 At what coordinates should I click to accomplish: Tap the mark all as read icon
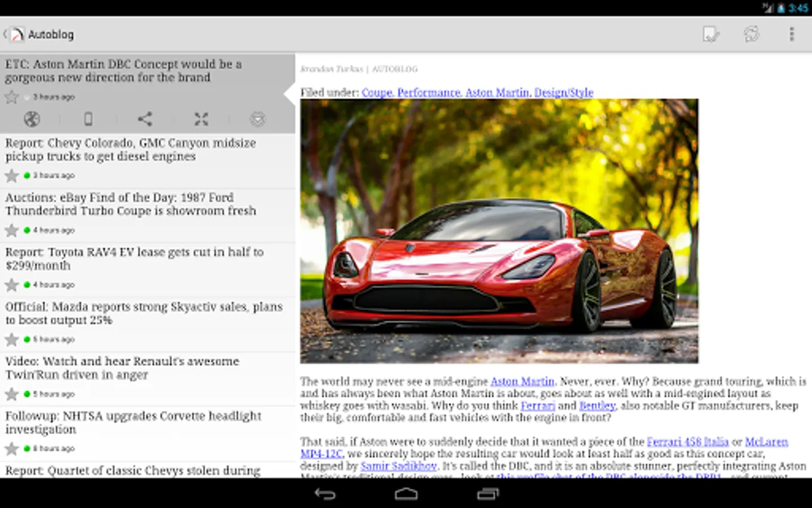pos(711,34)
